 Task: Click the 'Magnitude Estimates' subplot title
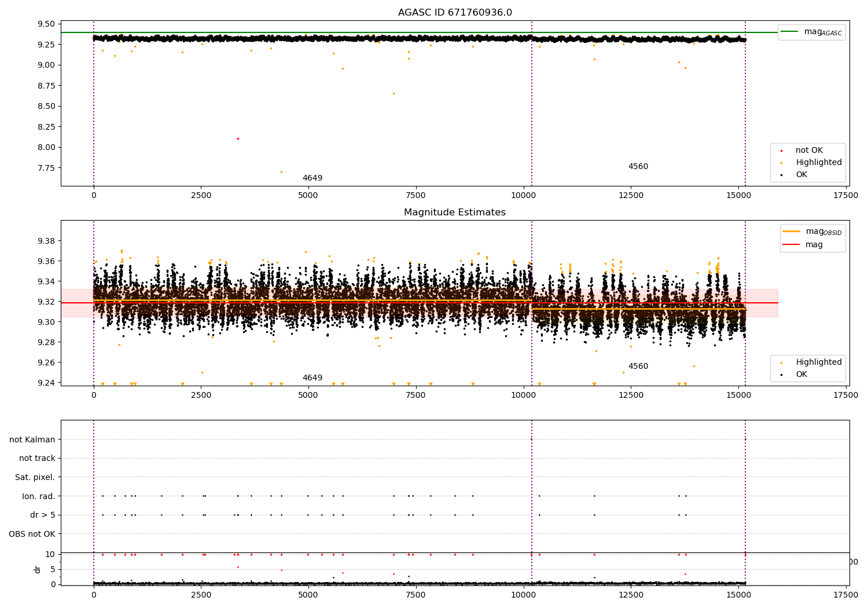(x=455, y=213)
